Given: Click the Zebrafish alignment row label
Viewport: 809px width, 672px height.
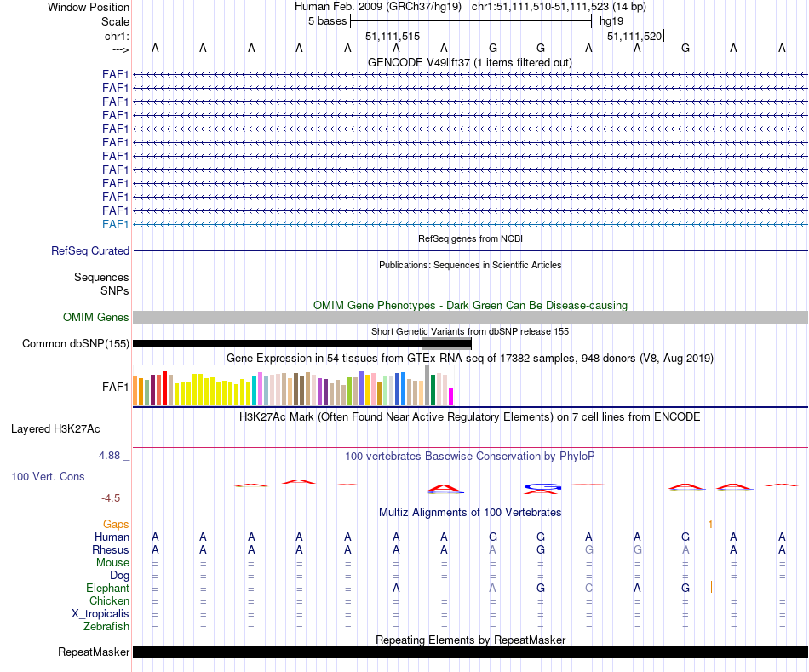Looking at the screenshot, I should point(106,626).
